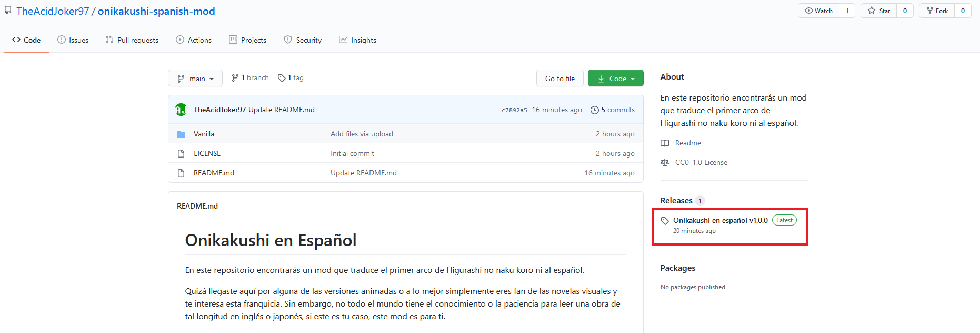Star this repository

879,11
